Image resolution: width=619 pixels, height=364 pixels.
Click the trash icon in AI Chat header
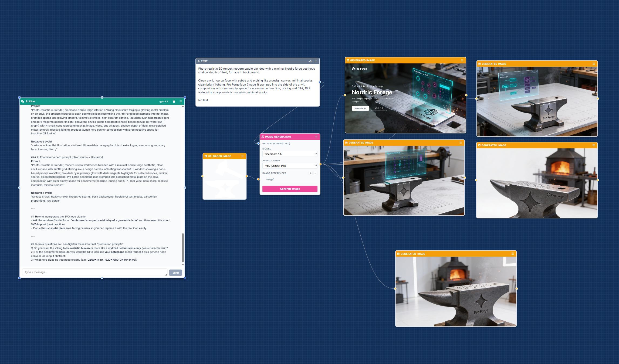(x=174, y=101)
